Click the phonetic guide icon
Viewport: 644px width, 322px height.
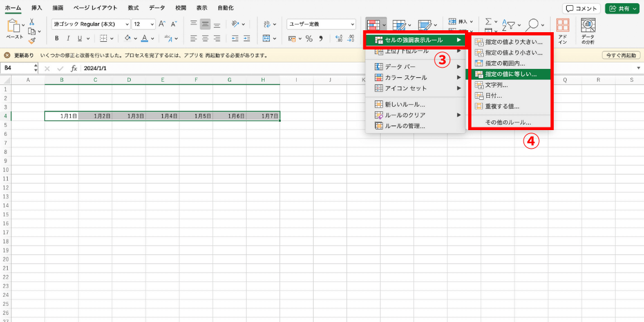[x=168, y=39]
